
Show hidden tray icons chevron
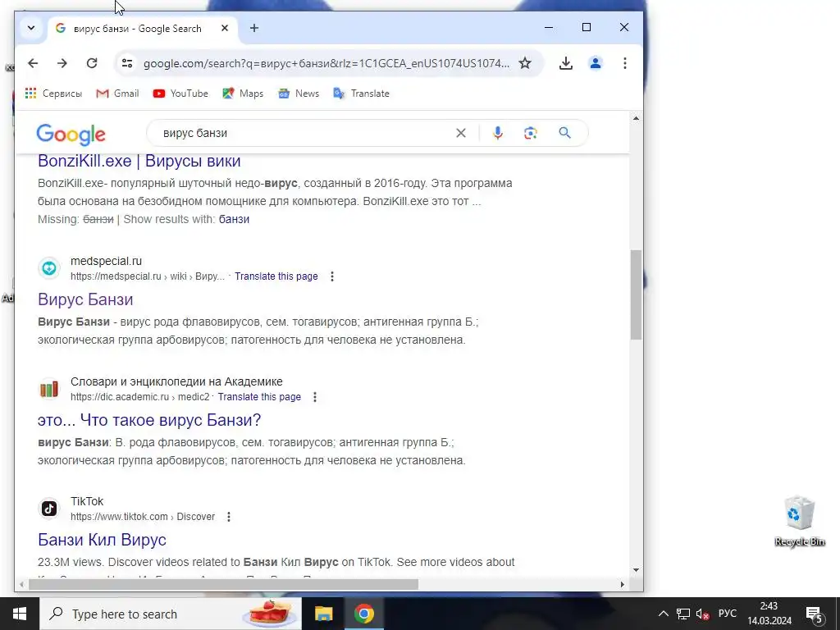click(x=663, y=614)
